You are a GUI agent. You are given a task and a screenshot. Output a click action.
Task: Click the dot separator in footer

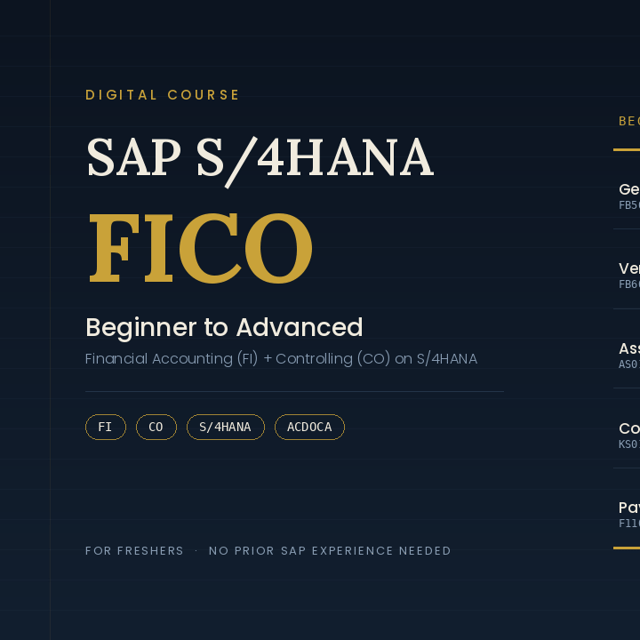(196, 551)
